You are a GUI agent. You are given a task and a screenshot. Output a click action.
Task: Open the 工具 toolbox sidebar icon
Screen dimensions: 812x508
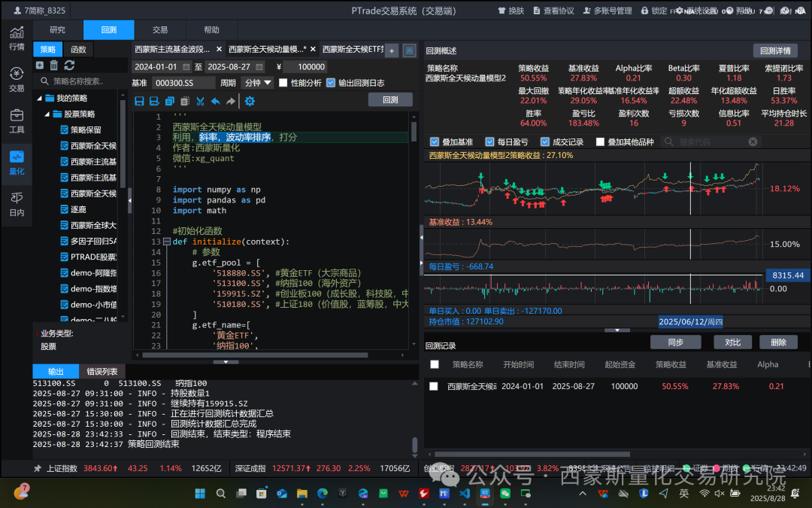pyautogui.click(x=17, y=121)
